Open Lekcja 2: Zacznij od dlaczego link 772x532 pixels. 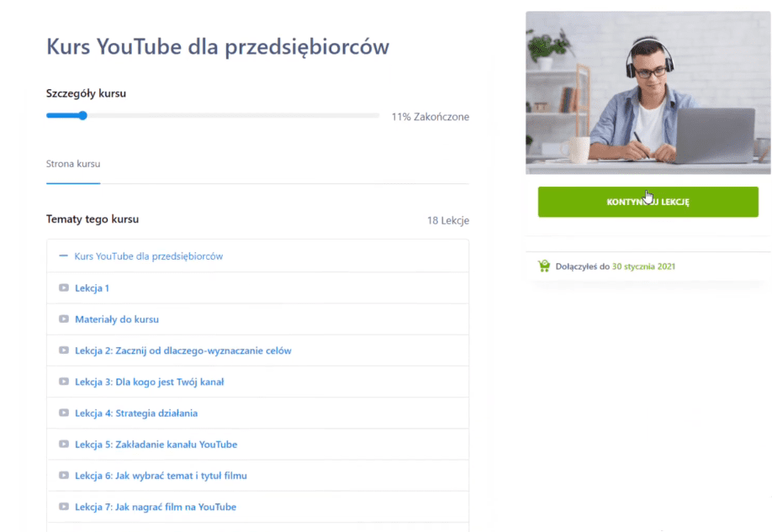[183, 350]
